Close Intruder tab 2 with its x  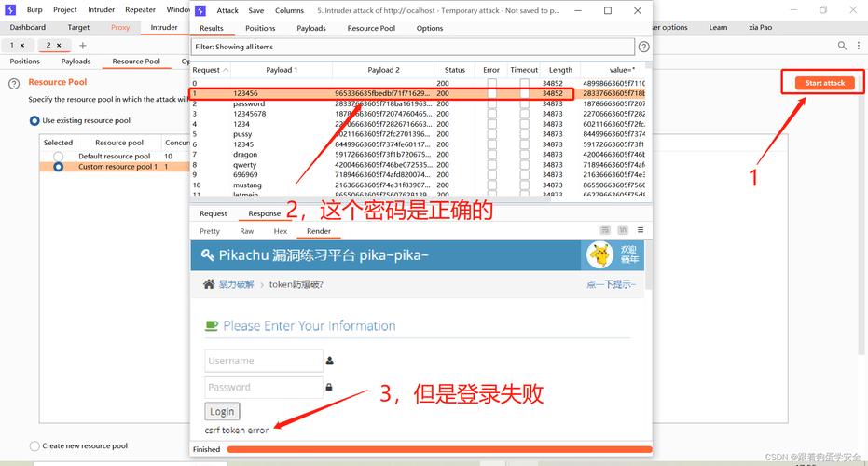click(59, 46)
